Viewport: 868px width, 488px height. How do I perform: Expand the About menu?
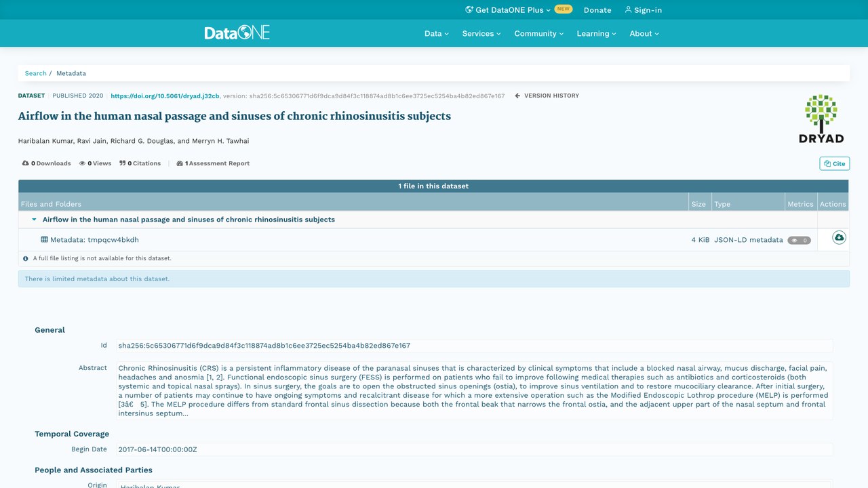tap(644, 33)
